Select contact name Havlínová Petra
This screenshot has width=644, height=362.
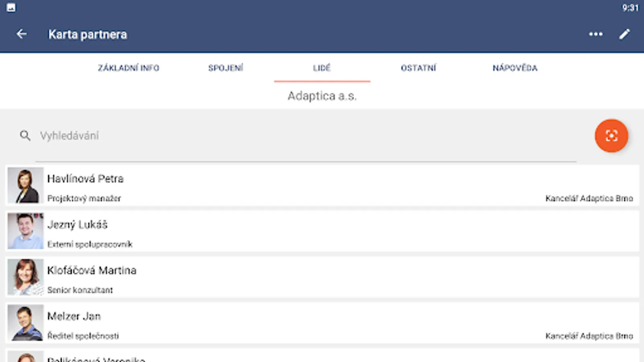[85, 179]
